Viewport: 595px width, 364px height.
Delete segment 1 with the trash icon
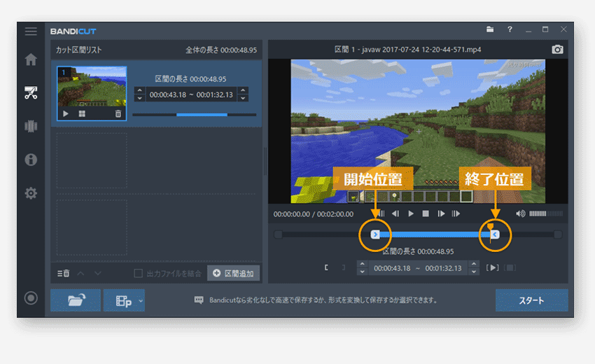coord(118,113)
